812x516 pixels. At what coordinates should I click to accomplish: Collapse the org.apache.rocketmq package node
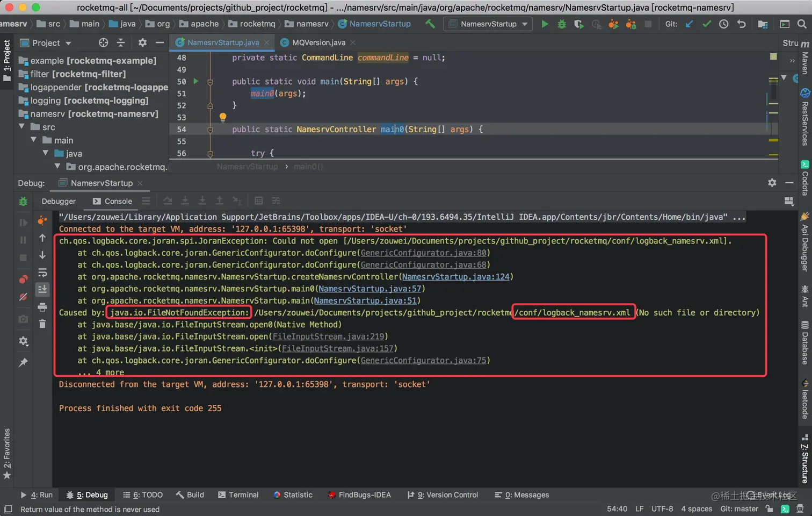pyautogui.click(x=57, y=167)
